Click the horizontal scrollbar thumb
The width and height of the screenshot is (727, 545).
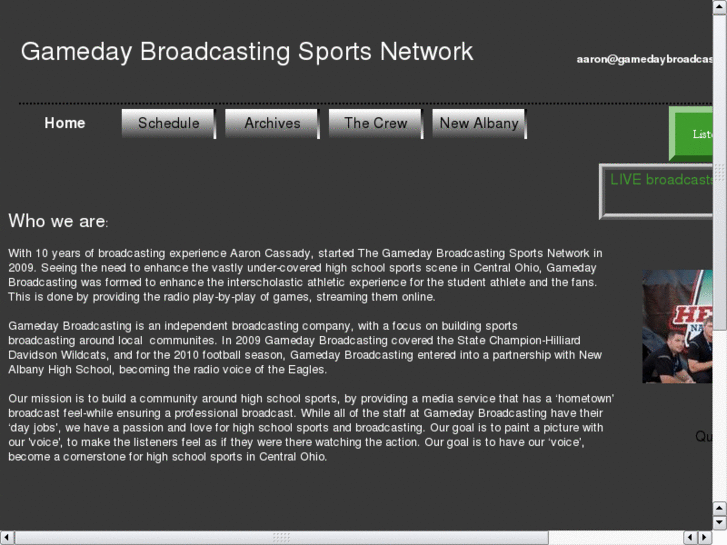coord(281,538)
